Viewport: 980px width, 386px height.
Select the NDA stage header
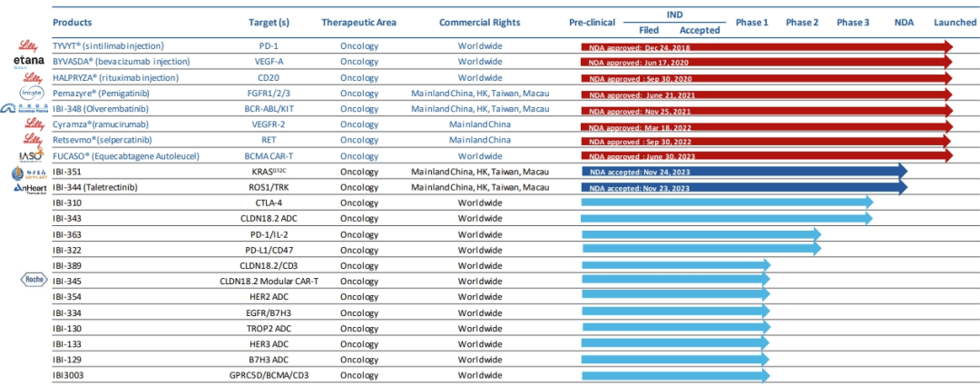coord(904,23)
